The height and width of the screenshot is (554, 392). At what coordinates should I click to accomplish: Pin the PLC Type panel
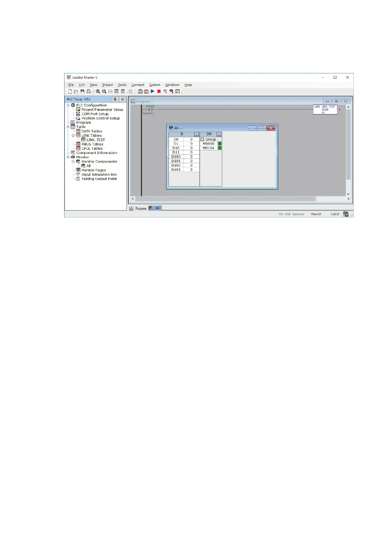pyautogui.click(x=115, y=99)
